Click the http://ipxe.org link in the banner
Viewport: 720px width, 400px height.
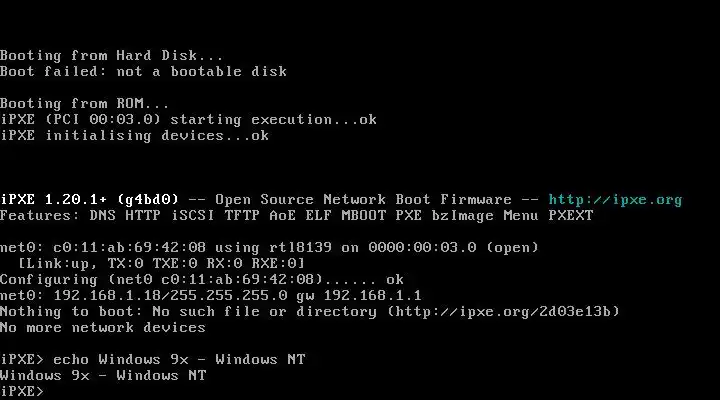615,199
